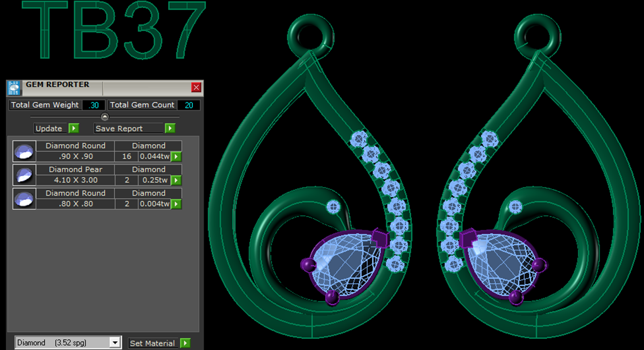Viewport: 644px width, 350px height.
Task: Click green arrow next to Save Report
Action: tap(170, 128)
